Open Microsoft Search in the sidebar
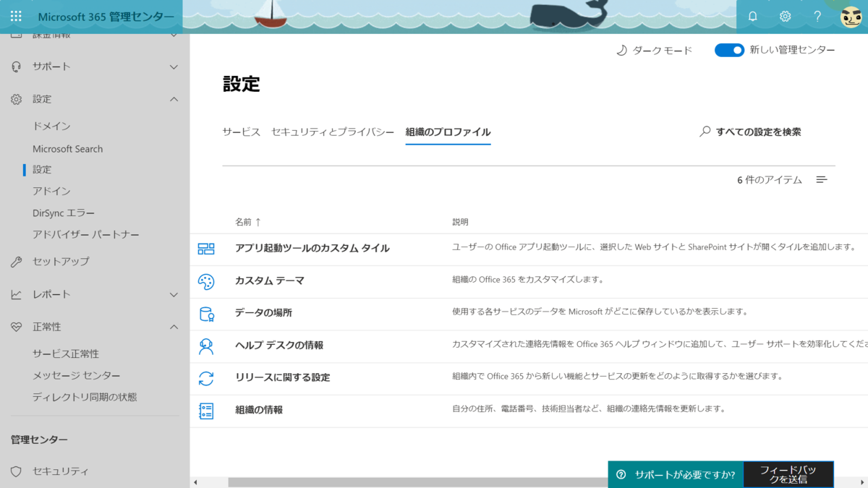868x488 pixels. point(68,149)
